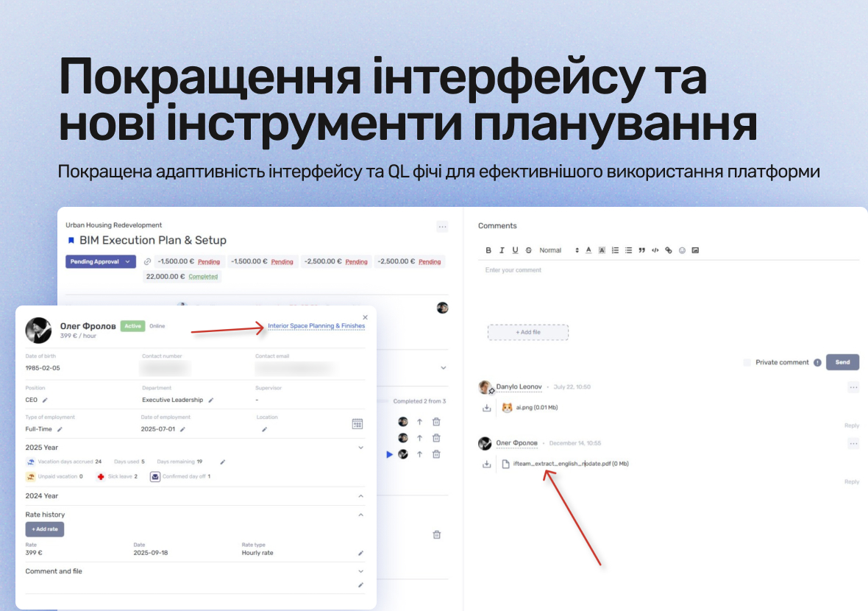
Task: Insert an image into the comment
Action: click(695, 250)
